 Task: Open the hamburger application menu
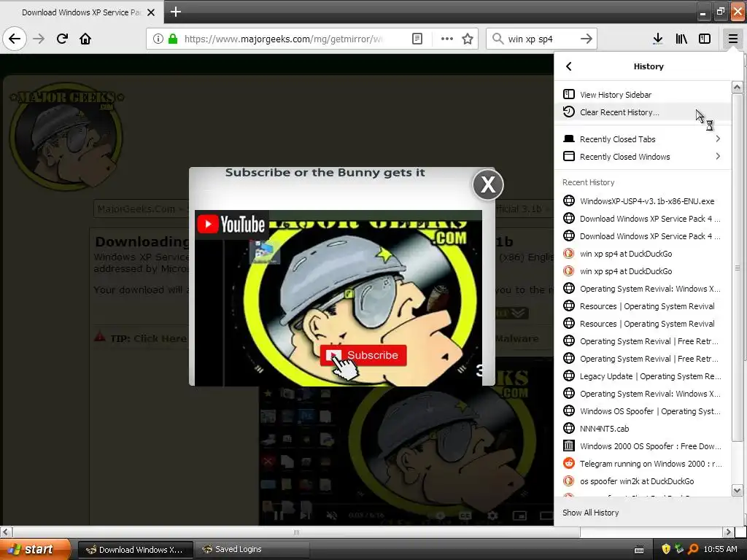point(732,39)
